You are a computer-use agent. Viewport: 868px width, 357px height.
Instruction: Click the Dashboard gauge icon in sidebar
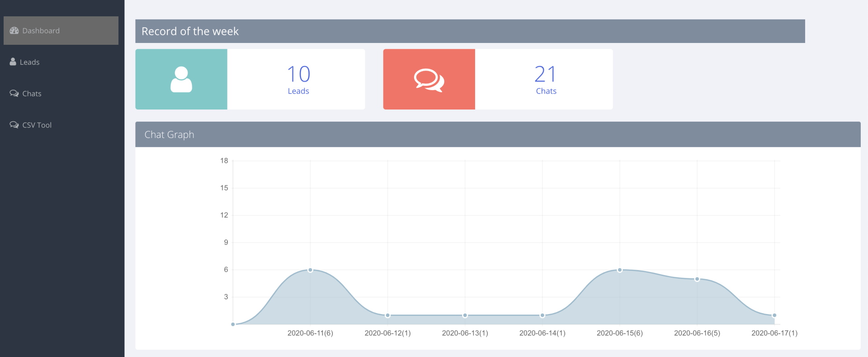tap(14, 31)
